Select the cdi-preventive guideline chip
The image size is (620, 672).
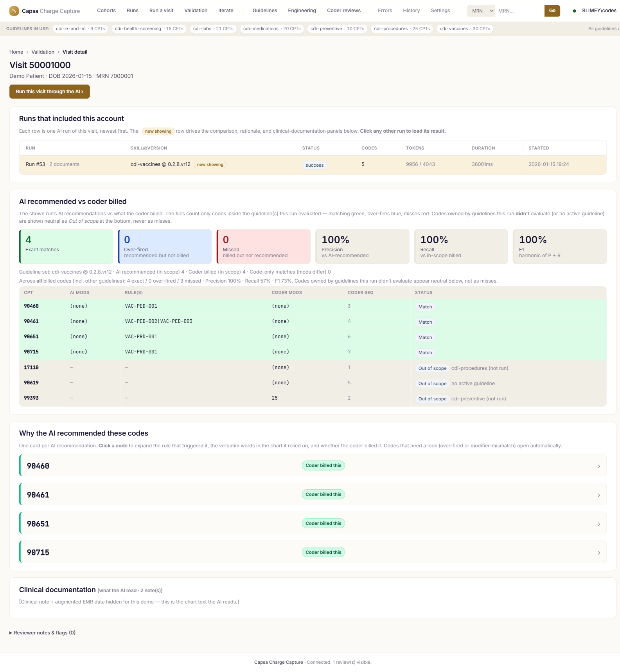pos(337,29)
